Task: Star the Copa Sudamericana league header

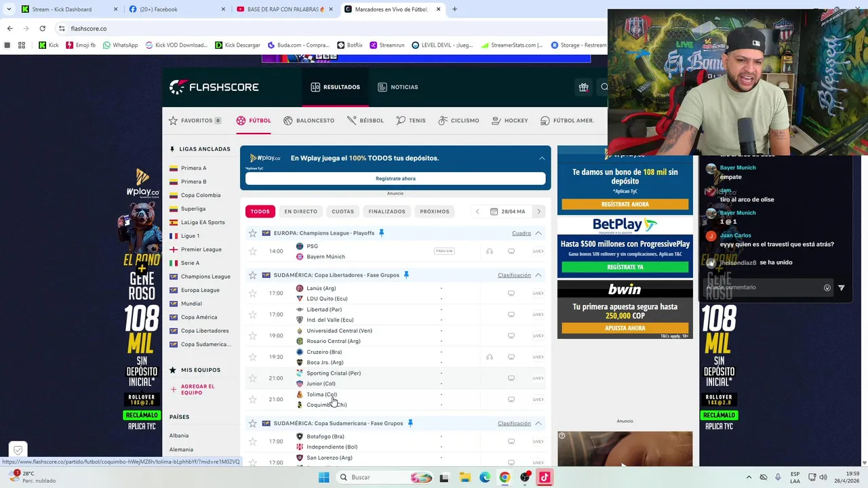Action: (253, 424)
